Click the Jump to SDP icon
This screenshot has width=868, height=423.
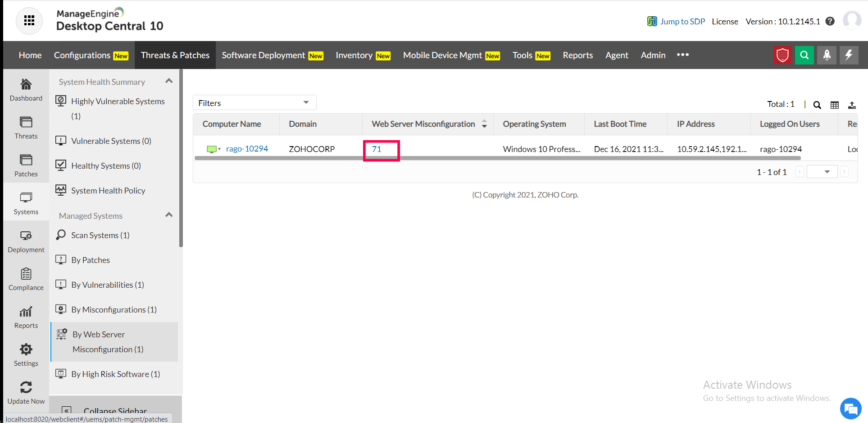[652, 21]
